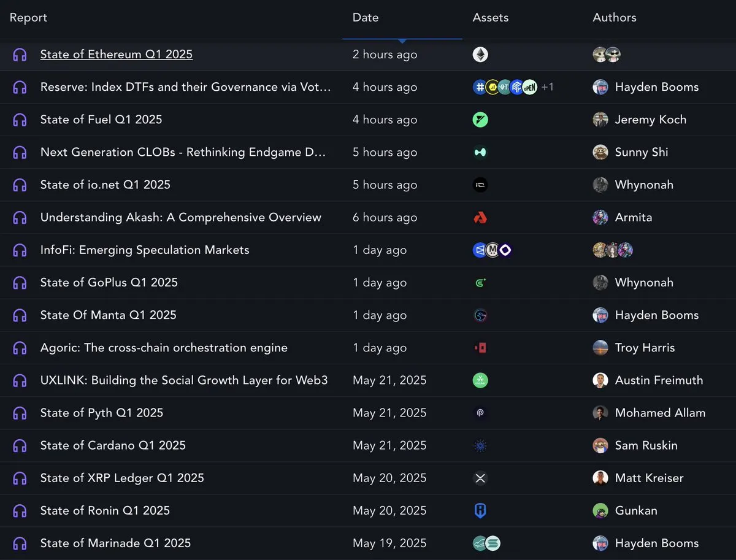Select author Austin Freimuth
736x560 pixels.
(x=659, y=380)
